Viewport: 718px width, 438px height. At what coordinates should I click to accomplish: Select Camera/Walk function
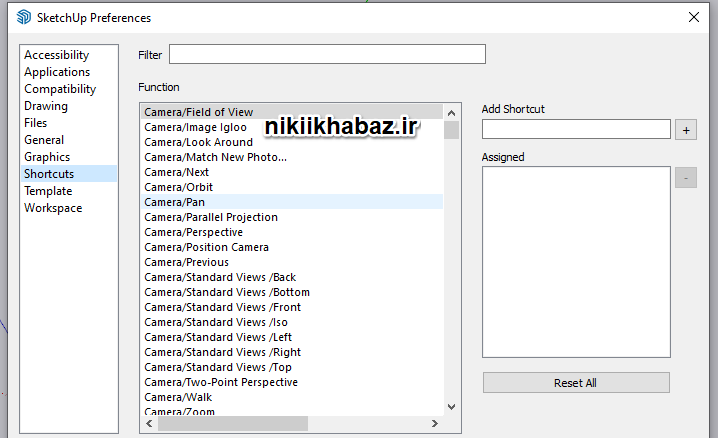pyautogui.click(x=292, y=397)
